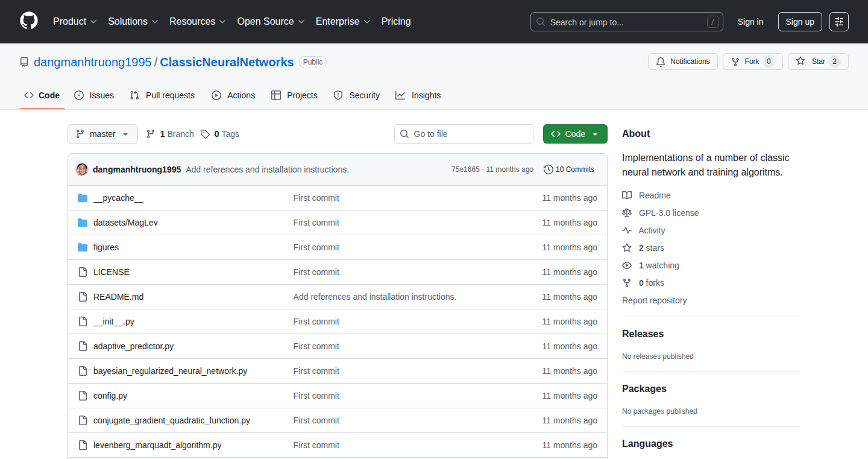Open the green Code dropdown button

[575, 134]
